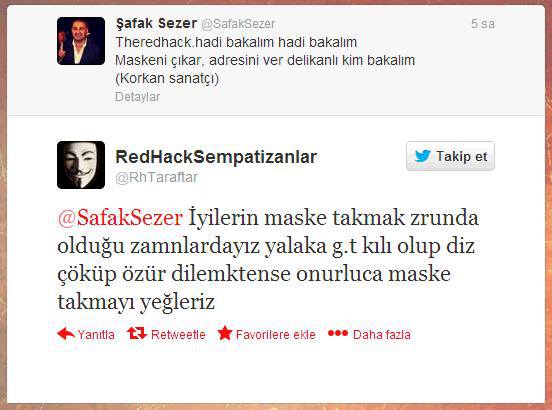Expand the Daha fazla options
Screen dimensions: 552x410
point(382,334)
